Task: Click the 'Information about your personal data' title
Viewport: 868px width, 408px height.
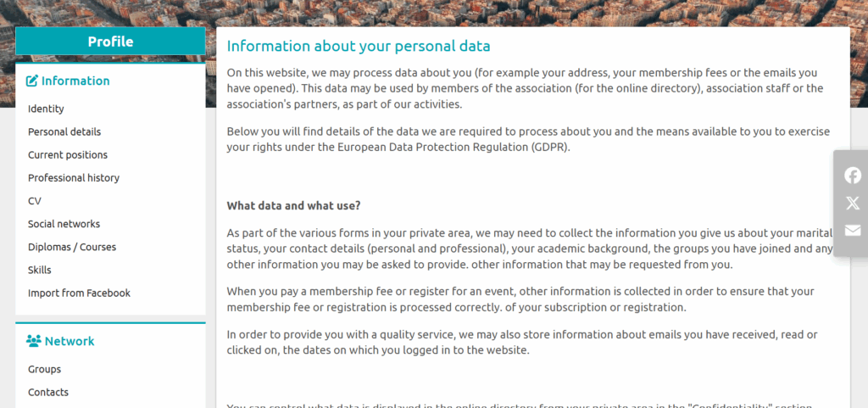Action: click(359, 46)
